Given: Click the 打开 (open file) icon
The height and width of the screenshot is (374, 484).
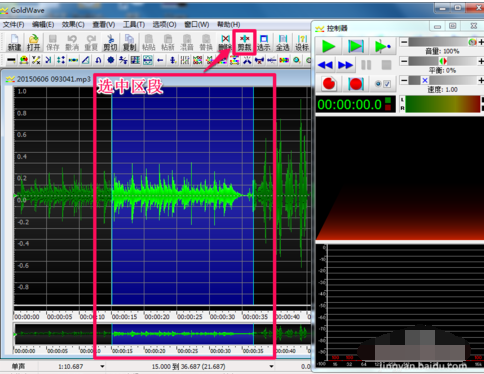Looking at the screenshot, I should point(33,43).
